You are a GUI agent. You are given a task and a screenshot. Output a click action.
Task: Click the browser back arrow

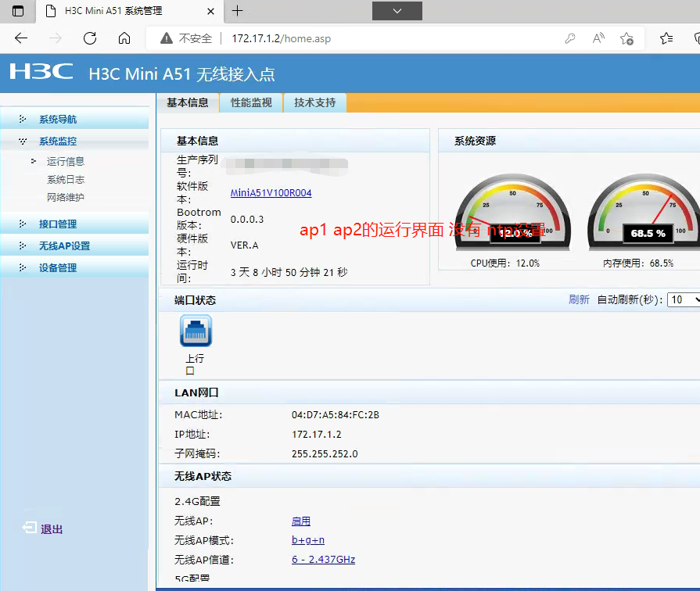pyautogui.click(x=21, y=38)
